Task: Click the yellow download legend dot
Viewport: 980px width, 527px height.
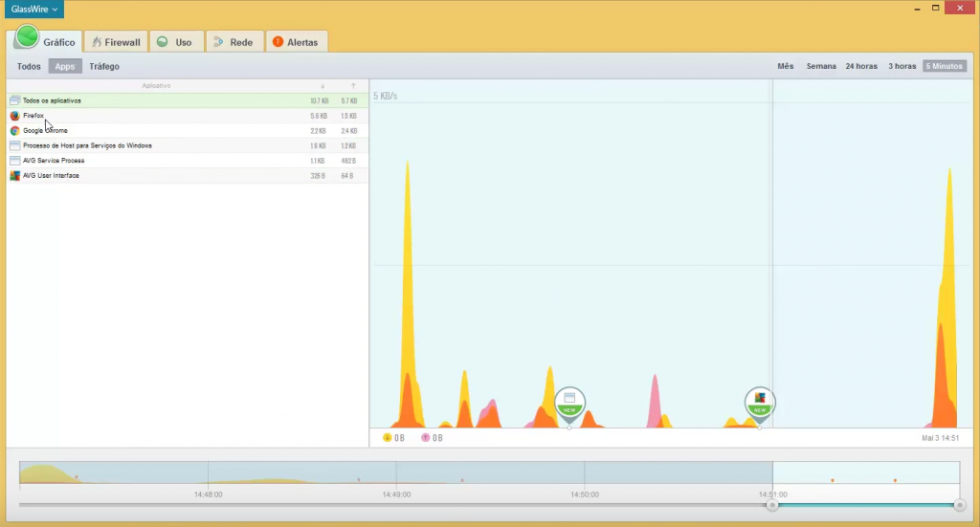Action: pyautogui.click(x=387, y=438)
